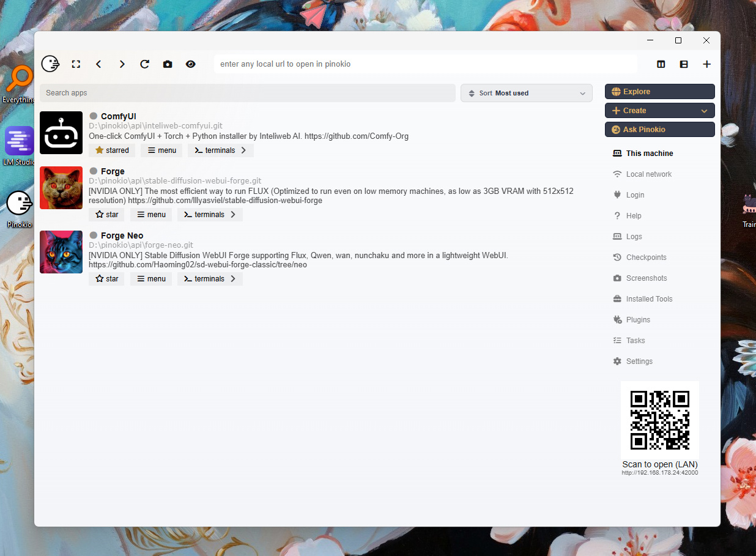Go forward with the right arrow icon
756x556 pixels.
122,64
